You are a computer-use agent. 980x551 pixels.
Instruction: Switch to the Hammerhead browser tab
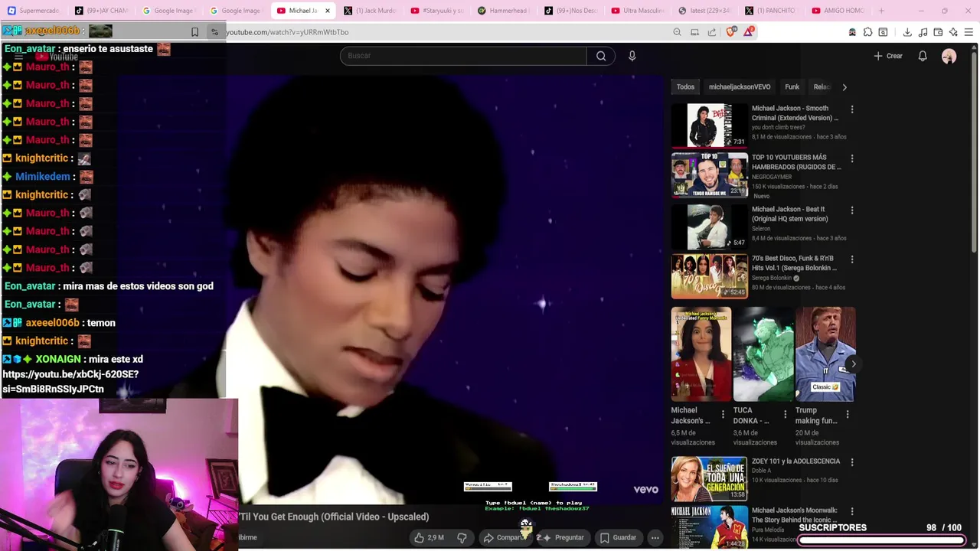[x=504, y=11]
